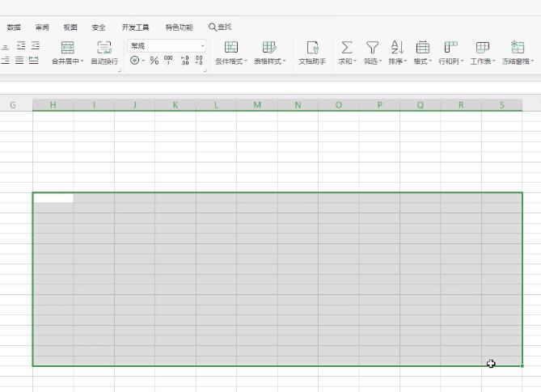The width and height of the screenshot is (541, 392).
Task: Open the 常规 number format combo box
Action: [x=167, y=46]
